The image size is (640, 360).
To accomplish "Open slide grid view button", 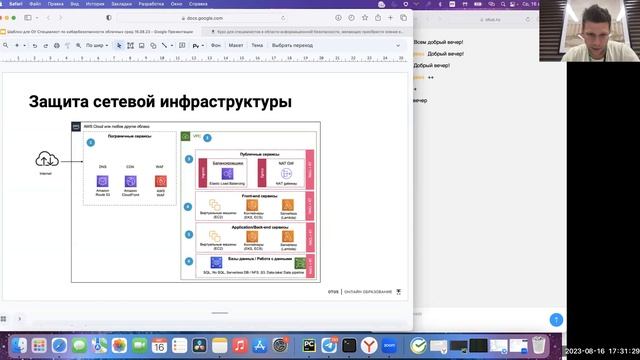I will click(x=4, y=319).
